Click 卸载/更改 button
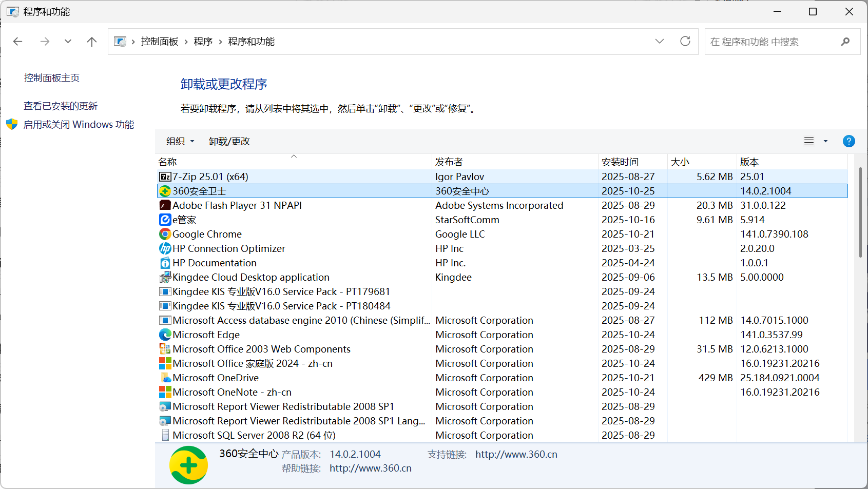The width and height of the screenshot is (868, 489). click(x=229, y=141)
